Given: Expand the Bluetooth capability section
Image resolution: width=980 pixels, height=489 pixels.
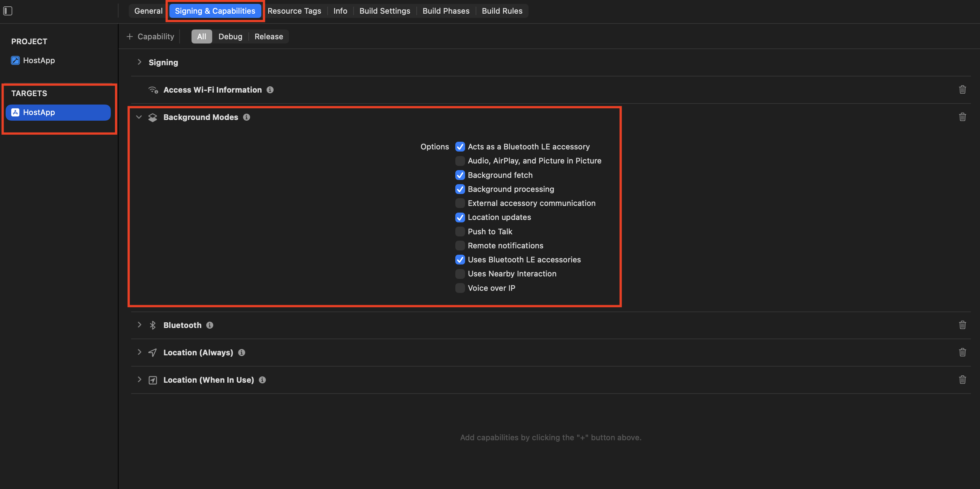Looking at the screenshot, I should [x=139, y=324].
